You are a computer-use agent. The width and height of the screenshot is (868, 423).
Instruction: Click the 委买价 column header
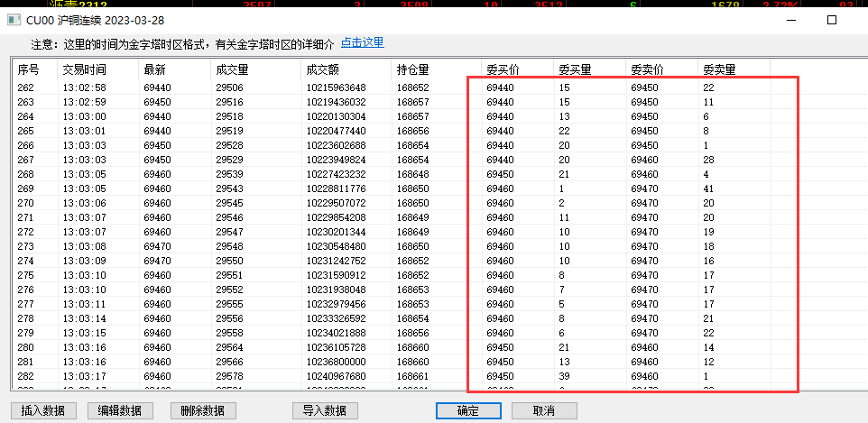pyautogui.click(x=503, y=69)
